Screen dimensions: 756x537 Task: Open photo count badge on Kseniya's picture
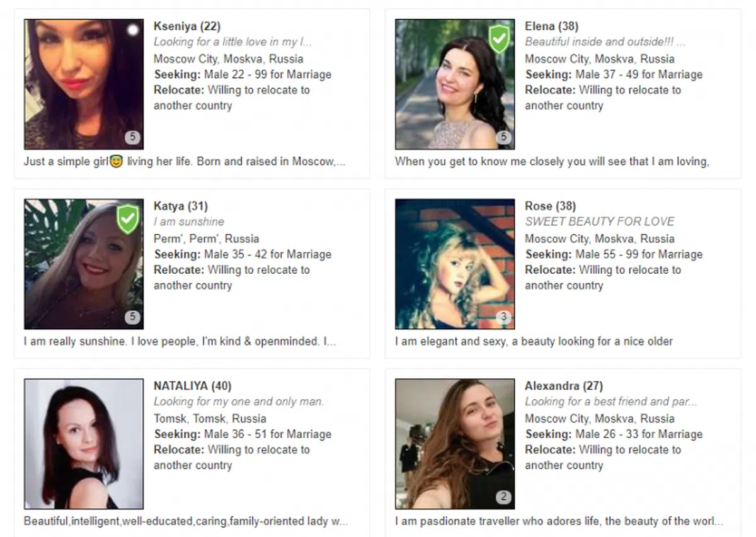[x=132, y=137]
